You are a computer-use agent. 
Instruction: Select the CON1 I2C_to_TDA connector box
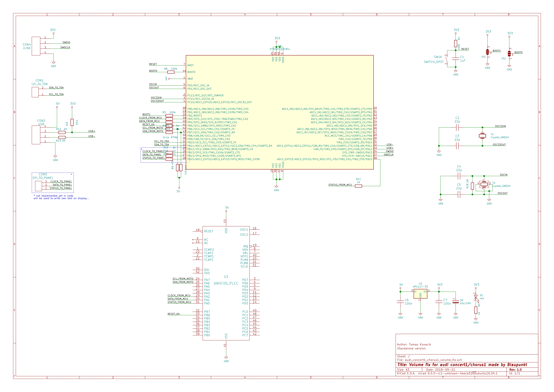(35, 92)
